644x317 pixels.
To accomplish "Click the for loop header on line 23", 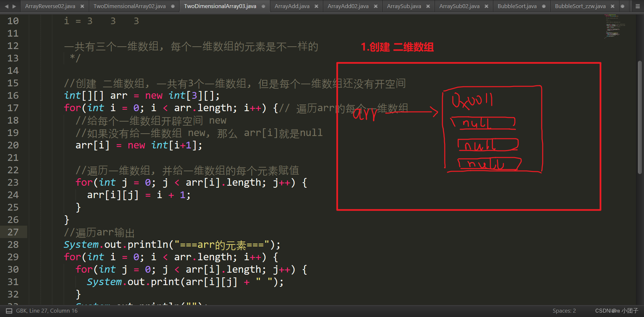I will (191, 183).
